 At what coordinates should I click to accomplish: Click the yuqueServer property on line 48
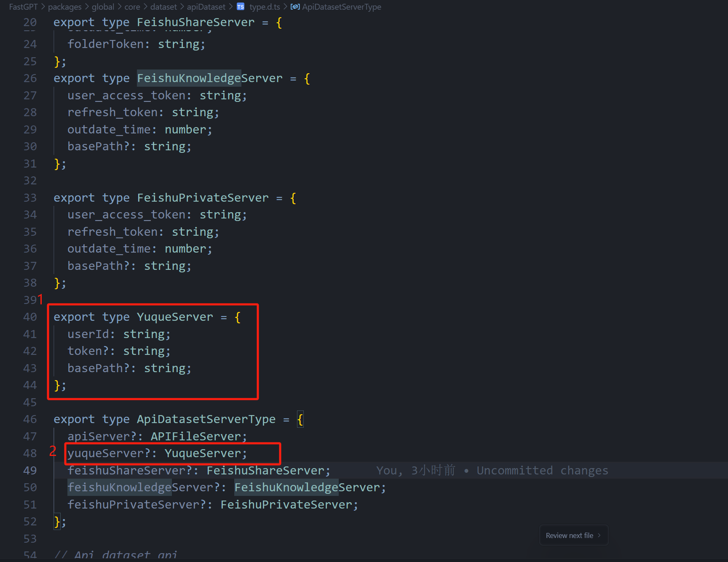click(106, 453)
